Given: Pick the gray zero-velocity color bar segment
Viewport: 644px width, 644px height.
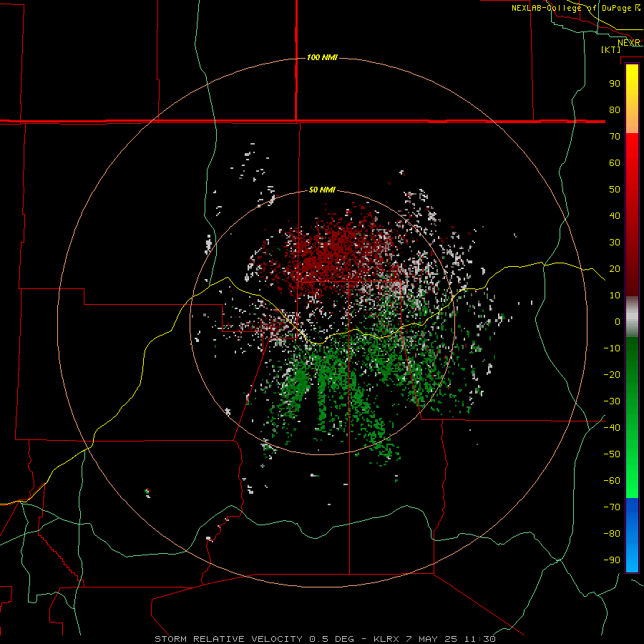Looking at the screenshot, I should pos(632,317).
